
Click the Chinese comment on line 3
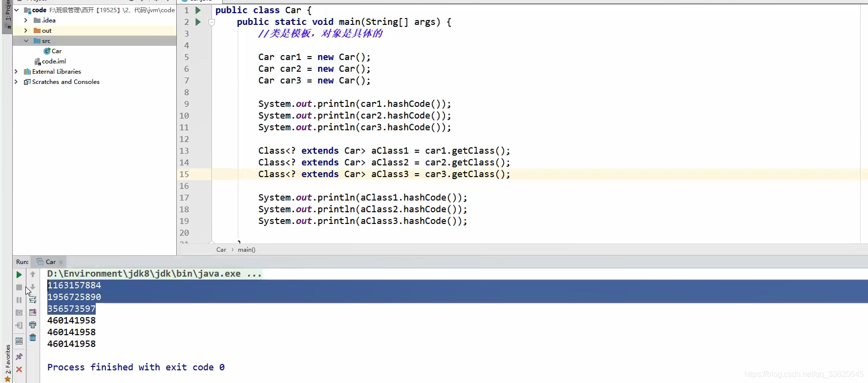(x=320, y=34)
